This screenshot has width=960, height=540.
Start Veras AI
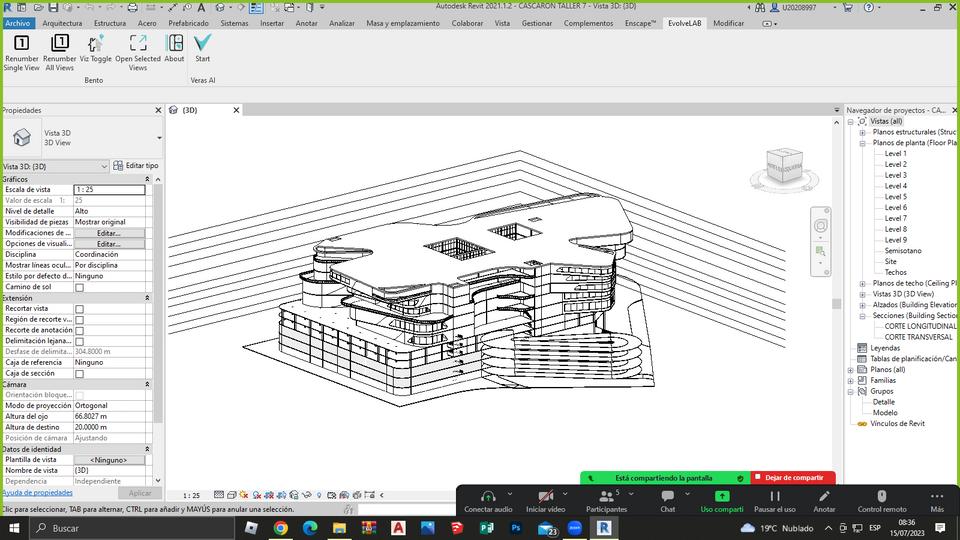point(203,49)
